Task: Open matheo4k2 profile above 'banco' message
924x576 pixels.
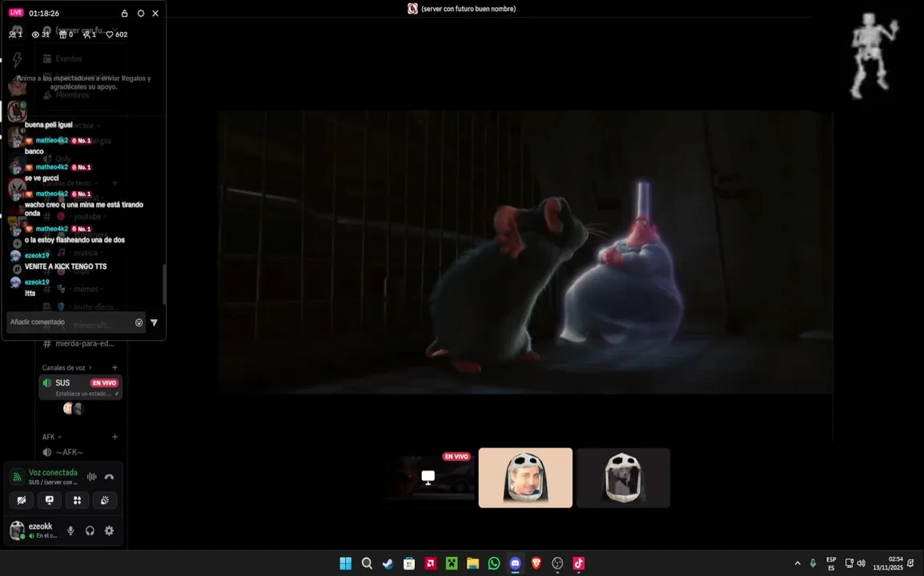Action: (x=52, y=140)
